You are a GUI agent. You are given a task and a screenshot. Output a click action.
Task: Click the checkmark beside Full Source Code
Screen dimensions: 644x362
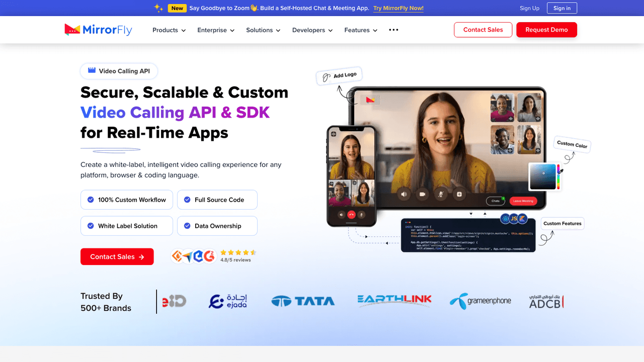pos(187,200)
